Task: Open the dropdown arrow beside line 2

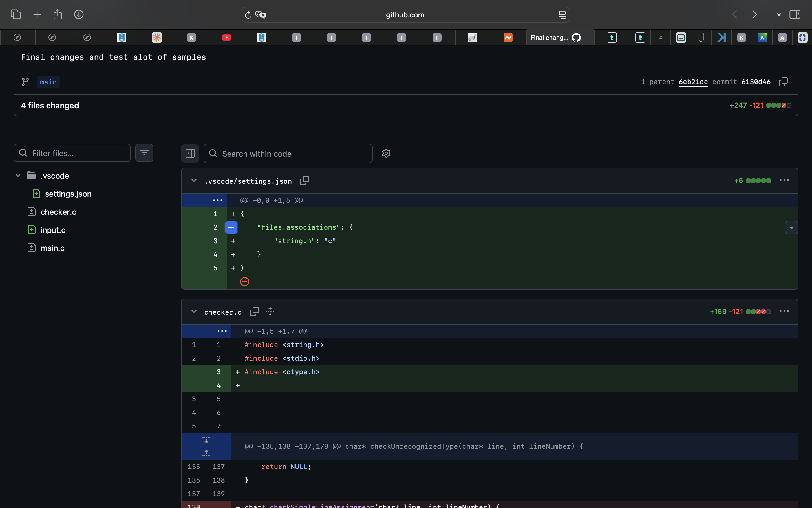Action: 791,228
